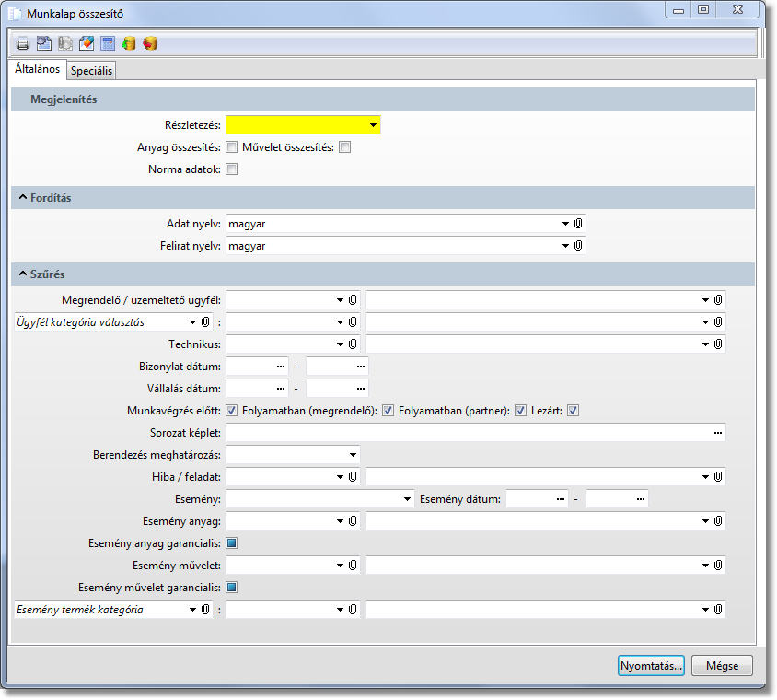Click the Nyomtatás... button
The image size is (777, 700).
click(x=651, y=665)
